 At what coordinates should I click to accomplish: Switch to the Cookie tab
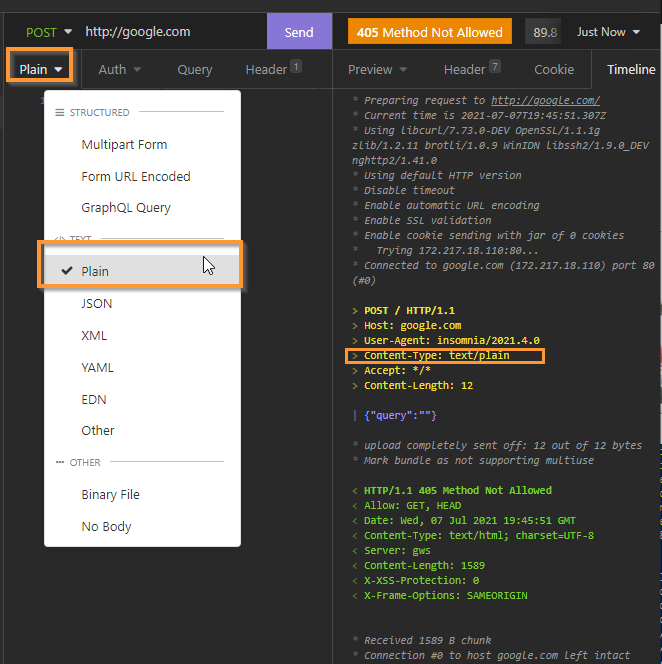pos(554,69)
